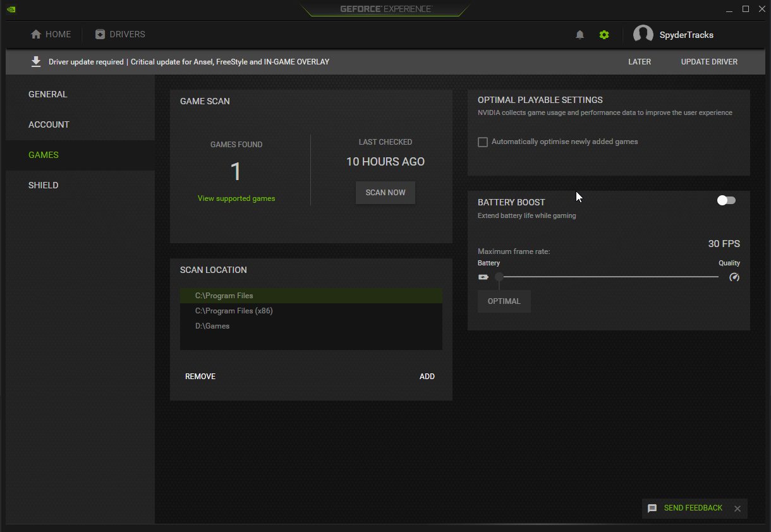Image resolution: width=771 pixels, height=532 pixels.
Task: Enable automatically optimise newly added games
Action: click(483, 142)
